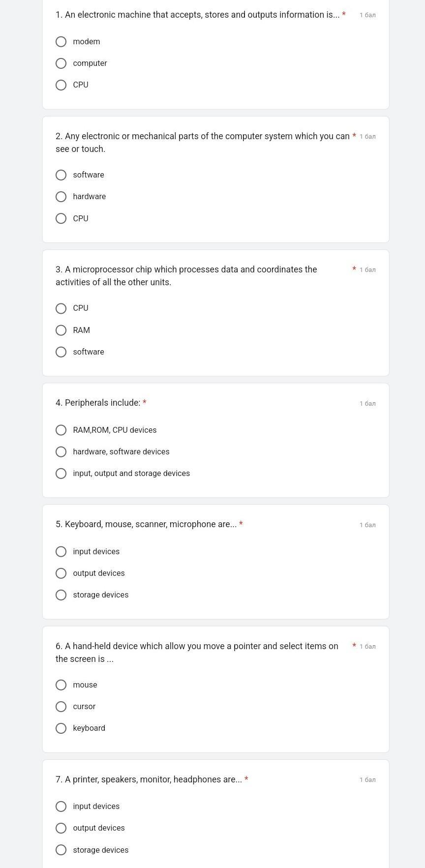Choose 'output devices' in question 5

pyautogui.click(x=61, y=573)
